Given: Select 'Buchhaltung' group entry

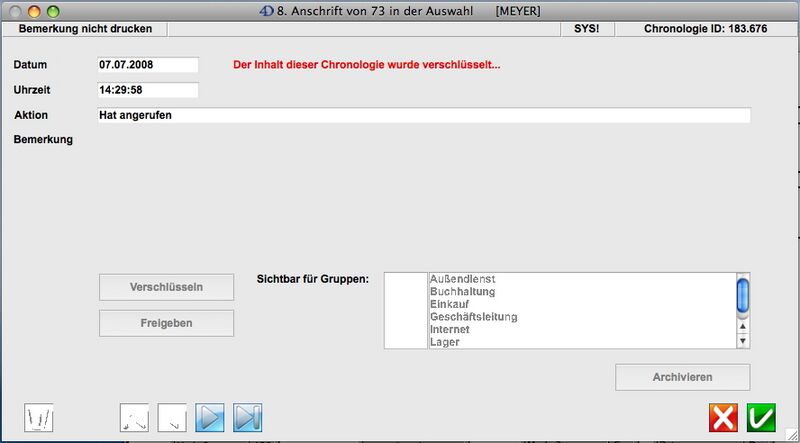Looking at the screenshot, I should tap(462, 292).
